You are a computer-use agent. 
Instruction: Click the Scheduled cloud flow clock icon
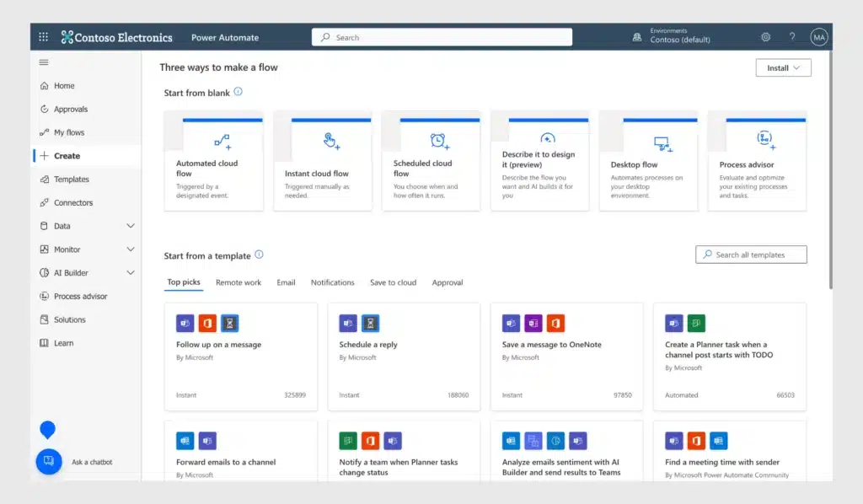click(x=439, y=142)
